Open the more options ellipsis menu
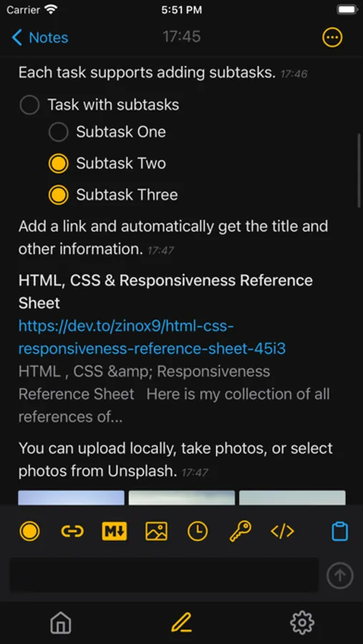Viewport: 363px width, 644px height. pos(332,38)
